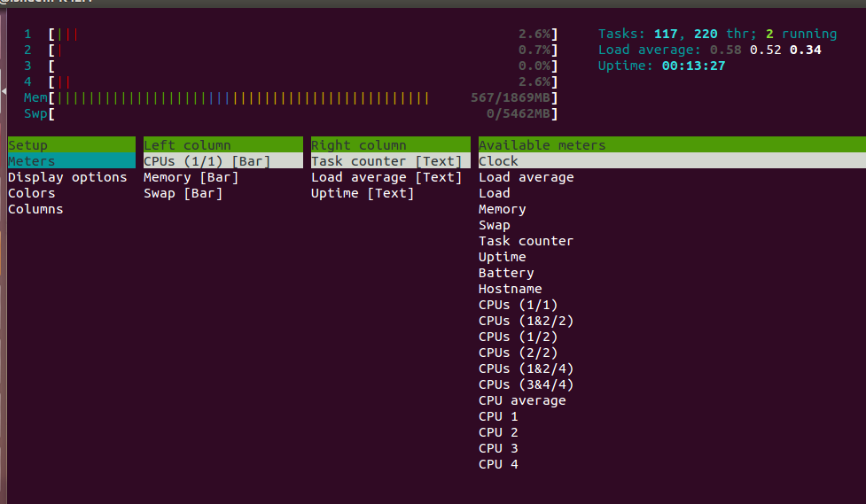Click the CPU 1 usage bar
The width and height of the screenshot is (866, 504).
point(302,35)
